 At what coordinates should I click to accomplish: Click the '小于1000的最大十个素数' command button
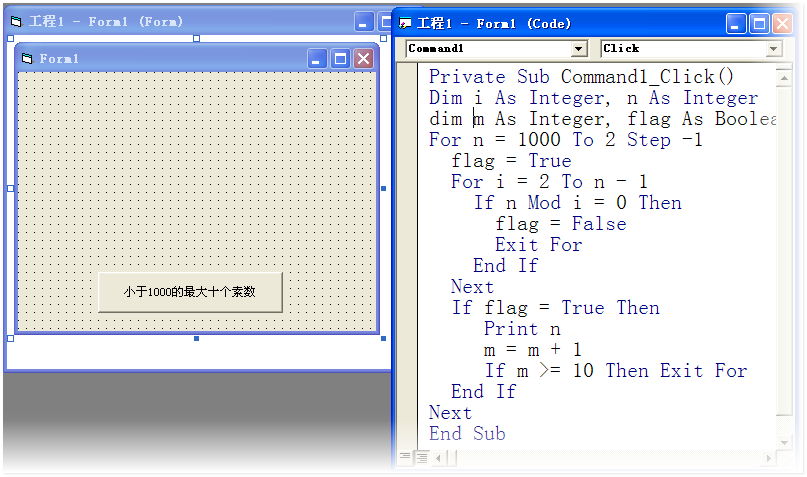click(x=190, y=292)
